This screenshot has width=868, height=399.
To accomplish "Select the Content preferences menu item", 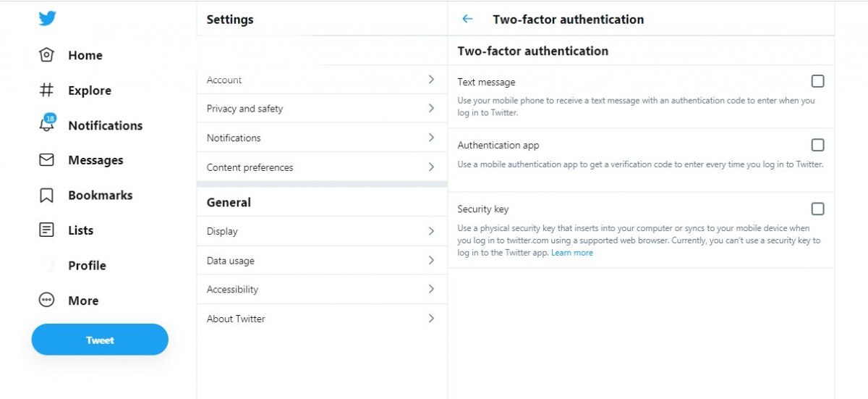I will [x=250, y=167].
